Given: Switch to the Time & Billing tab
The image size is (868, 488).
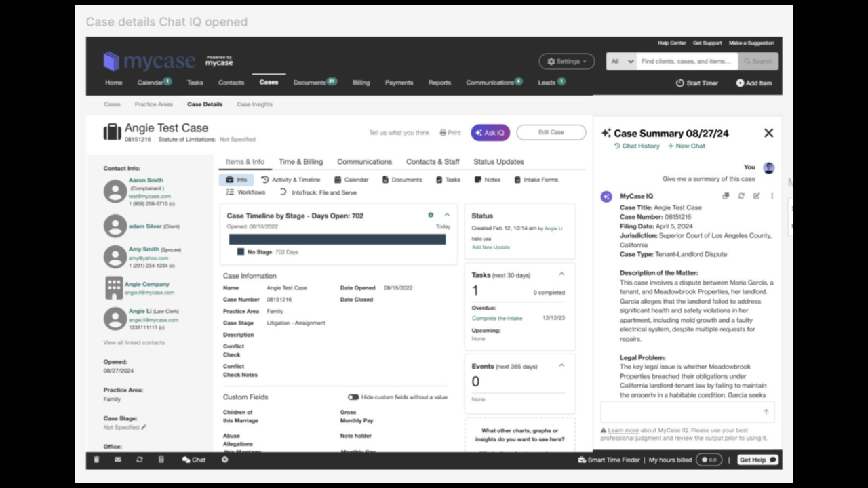Looking at the screenshot, I should (300, 162).
